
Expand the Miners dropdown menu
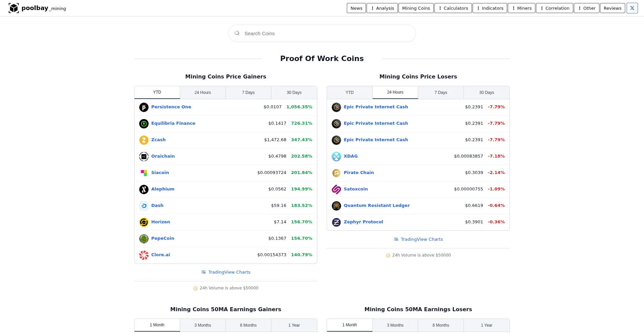click(522, 8)
